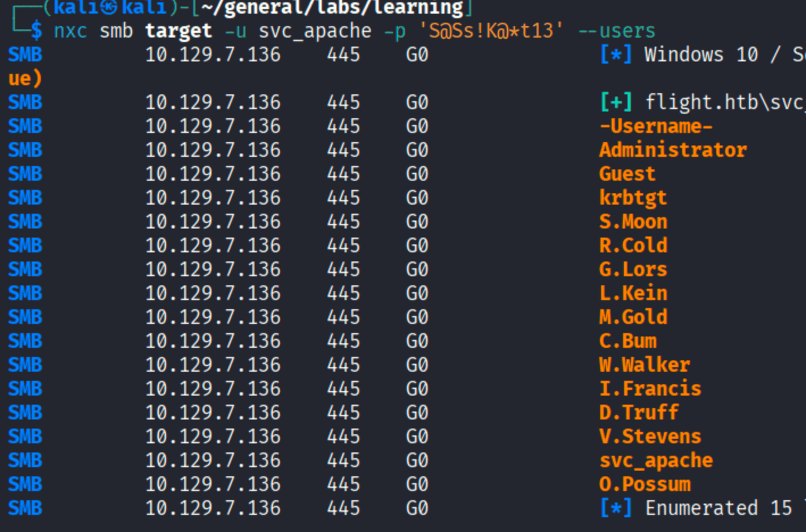
Task: Click the working directory path in prompt
Action: pyautogui.click(x=333, y=8)
